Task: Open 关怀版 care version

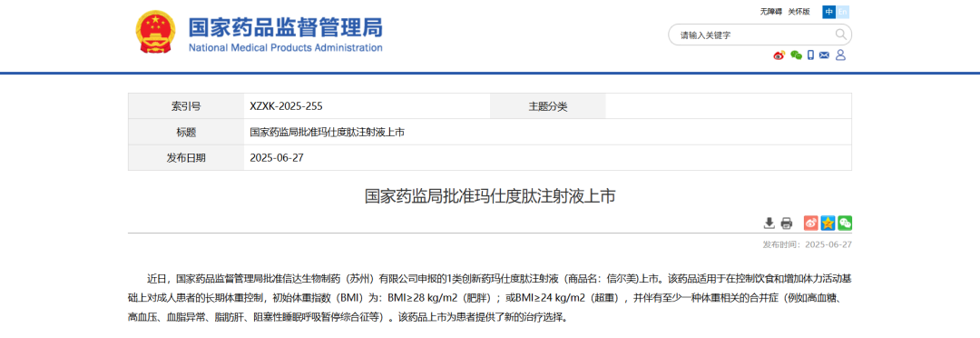Action: [799, 11]
